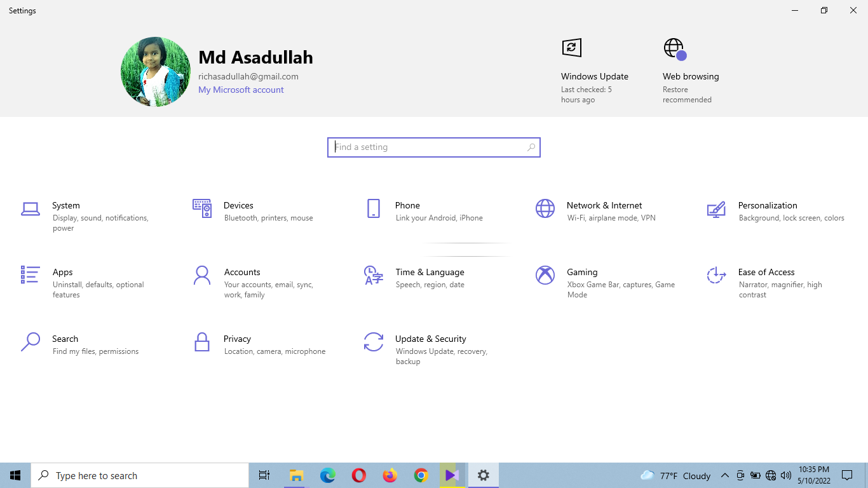Click 'Narrator, magnifier, high contrast' text

(780, 290)
